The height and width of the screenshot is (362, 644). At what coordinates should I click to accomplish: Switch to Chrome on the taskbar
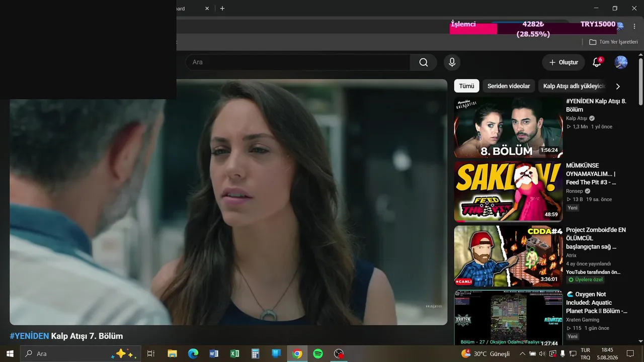point(297,353)
